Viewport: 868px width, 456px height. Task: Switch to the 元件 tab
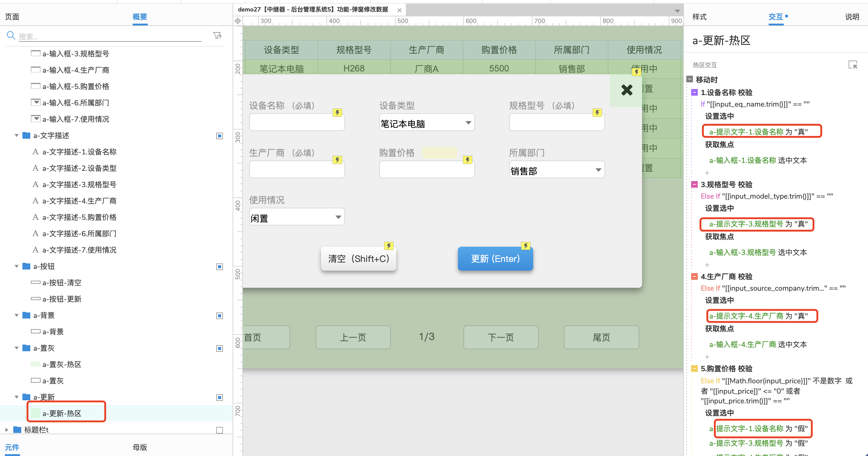pos(12,447)
